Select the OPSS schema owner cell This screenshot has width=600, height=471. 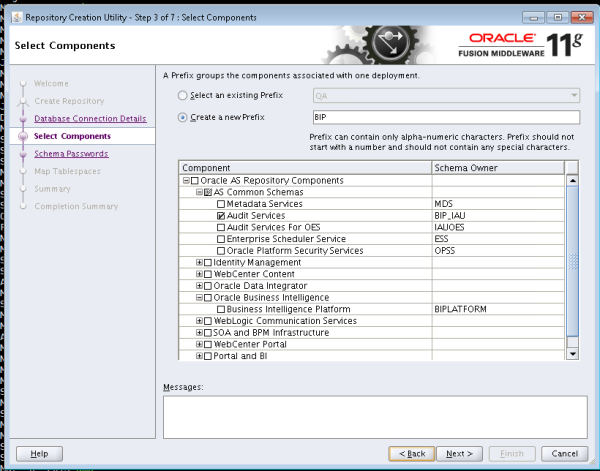pos(498,251)
